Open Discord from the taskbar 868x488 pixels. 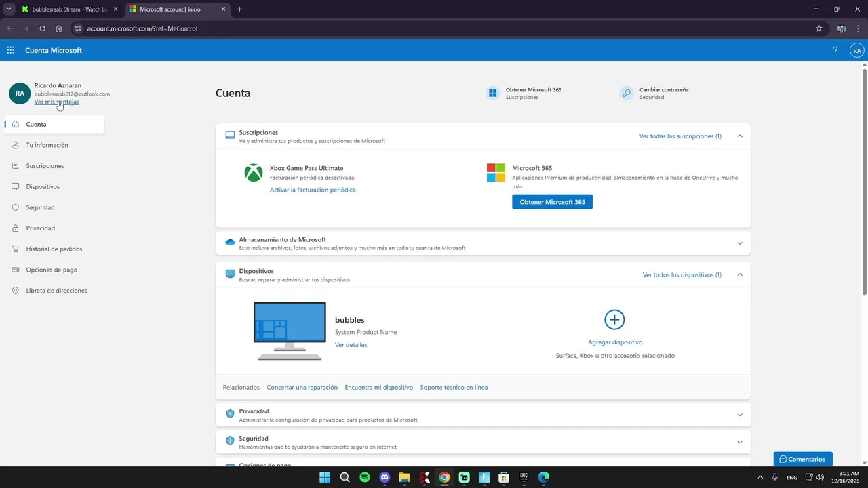pos(384,477)
